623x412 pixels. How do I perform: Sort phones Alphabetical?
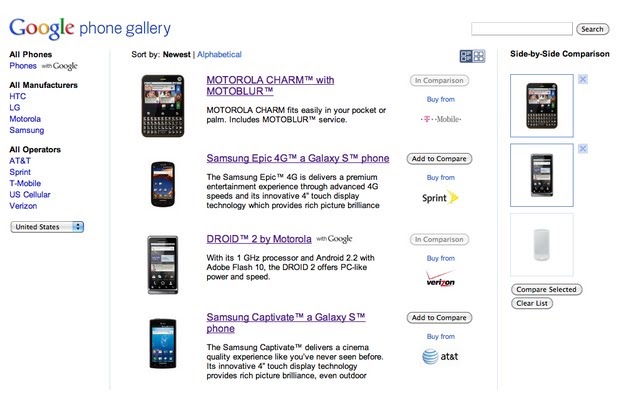coord(219,54)
